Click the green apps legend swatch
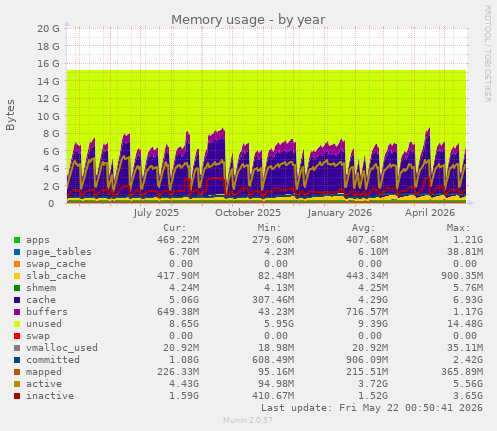497x431 pixels. (17, 240)
